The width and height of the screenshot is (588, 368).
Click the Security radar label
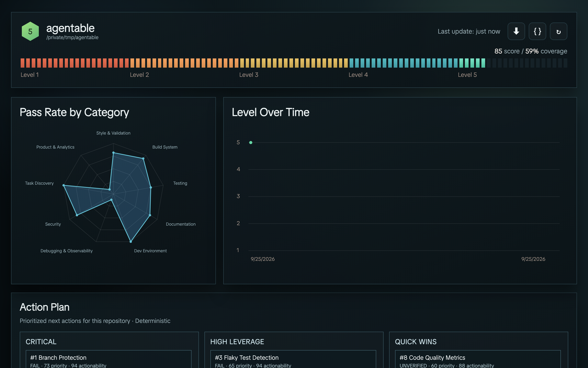[53, 224]
